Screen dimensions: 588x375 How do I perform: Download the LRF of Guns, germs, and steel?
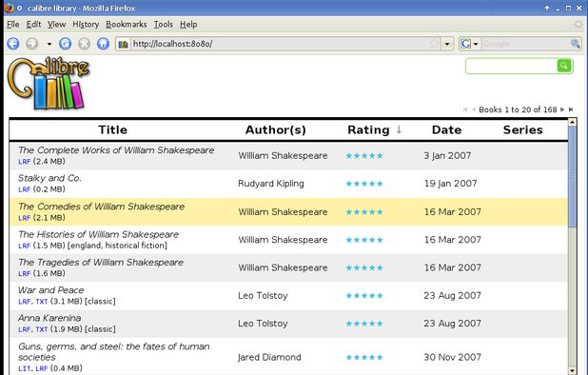pos(42,368)
